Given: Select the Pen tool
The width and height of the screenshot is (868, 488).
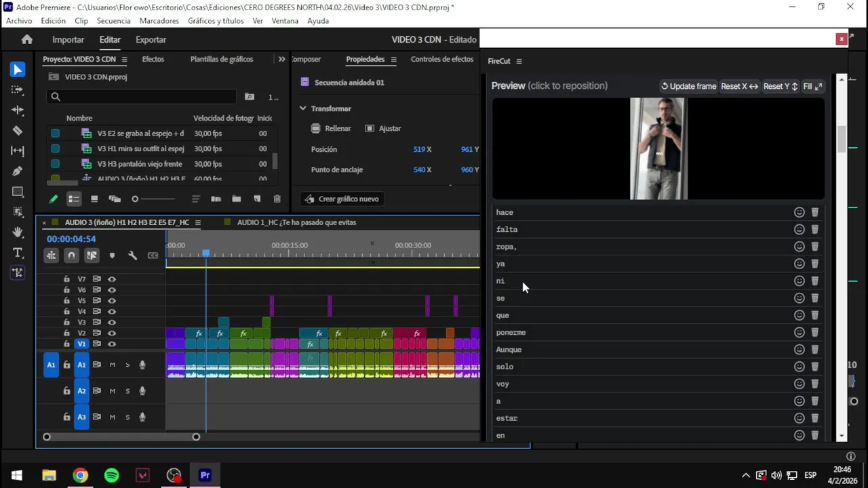Looking at the screenshot, I should (18, 171).
